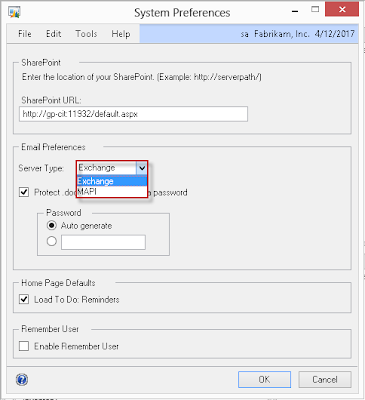The height and width of the screenshot is (400, 365).
Task: Uncheck Load To Do: Reminders
Action: point(24,299)
